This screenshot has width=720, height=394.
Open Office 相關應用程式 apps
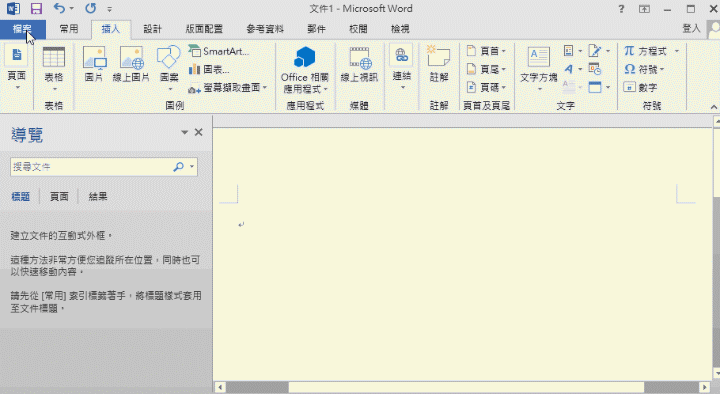[305, 69]
